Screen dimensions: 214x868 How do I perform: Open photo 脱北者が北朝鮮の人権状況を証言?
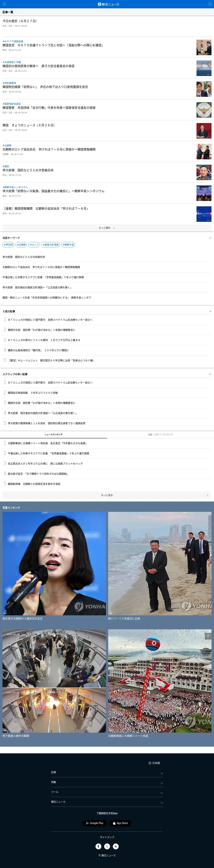pos(54,563)
